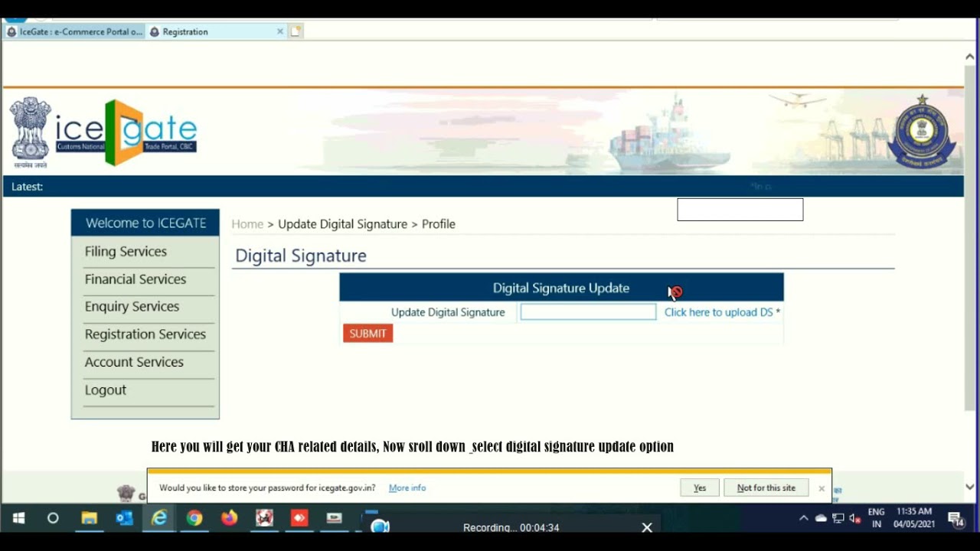Screen dimensions: 980x551
Task: Choose Not for this site
Action: click(766, 488)
